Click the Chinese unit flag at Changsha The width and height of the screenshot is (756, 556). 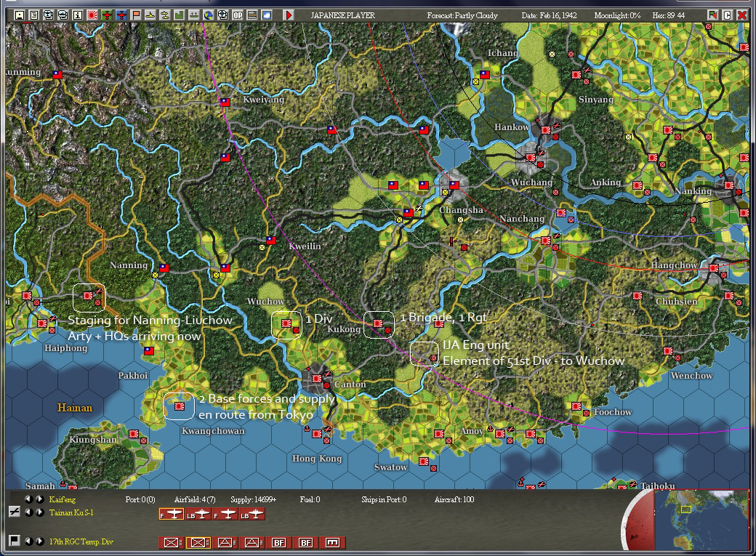coord(454,185)
